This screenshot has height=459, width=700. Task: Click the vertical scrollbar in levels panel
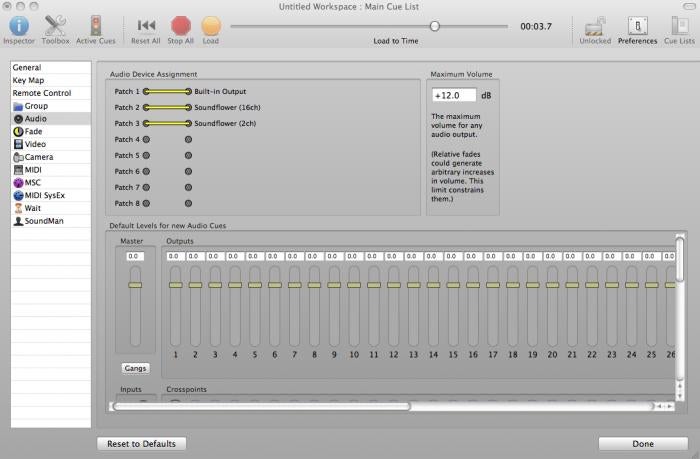tap(680, 260)
